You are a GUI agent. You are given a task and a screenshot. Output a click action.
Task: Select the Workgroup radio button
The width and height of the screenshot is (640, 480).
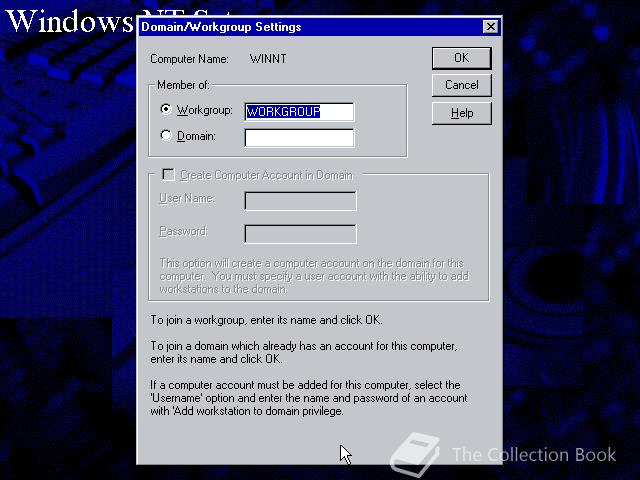click(166, 109)
